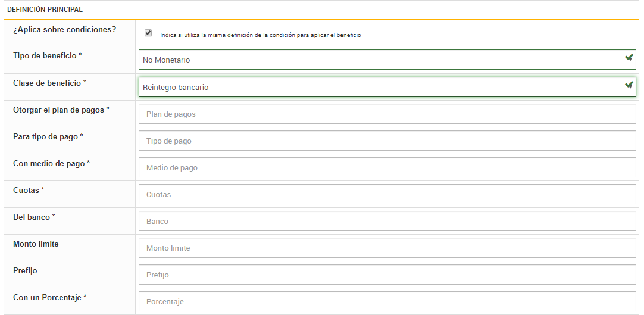The height and width of the screenshot is (315, 644).
Task: Click into the 'Medio de pago' field
Action: [387, 168]
